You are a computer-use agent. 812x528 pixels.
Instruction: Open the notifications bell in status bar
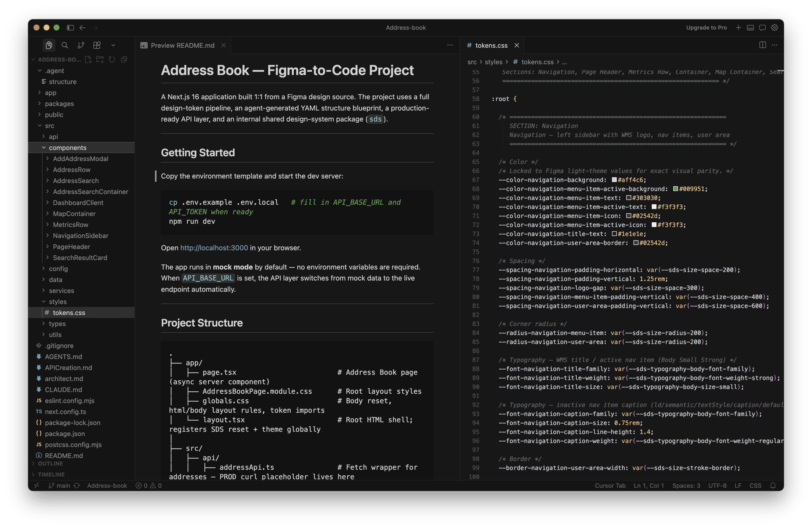coord(773,485)
